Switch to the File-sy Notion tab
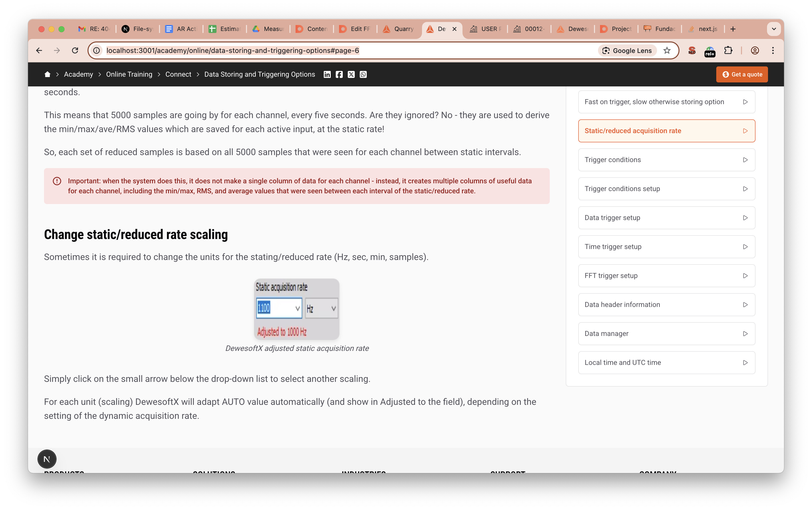The image size is (812, 510). [x=137, y=29]
